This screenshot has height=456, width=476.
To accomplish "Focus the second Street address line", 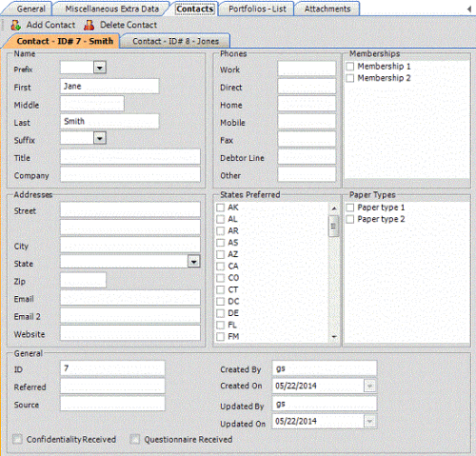I will [130, 228].
